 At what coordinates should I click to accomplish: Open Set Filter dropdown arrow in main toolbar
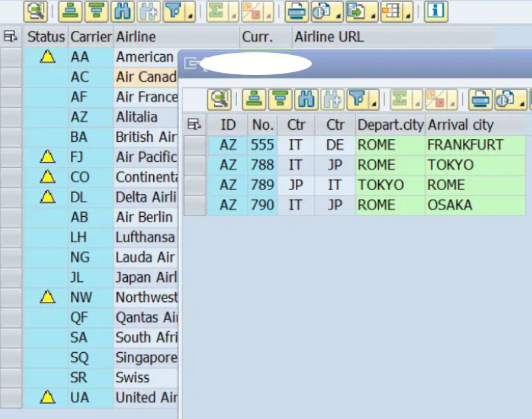pos(190,11)
